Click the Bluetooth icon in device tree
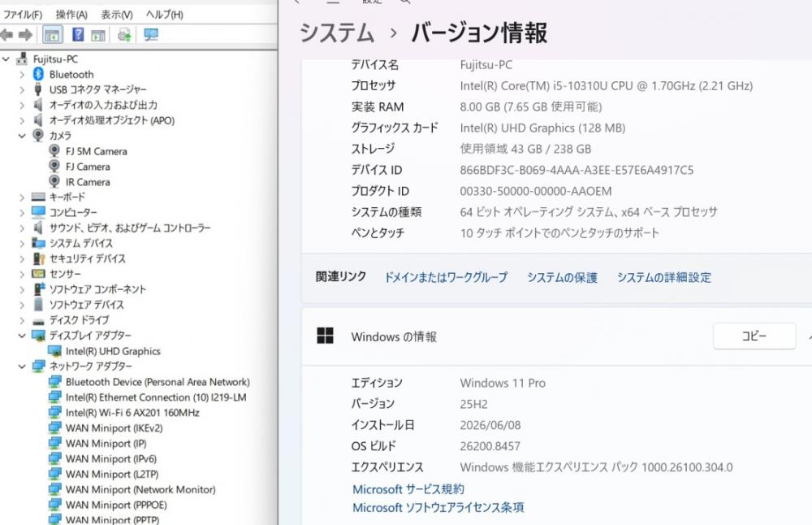The image size is (812, 525). pyautogui.click(x=38, y=74)
